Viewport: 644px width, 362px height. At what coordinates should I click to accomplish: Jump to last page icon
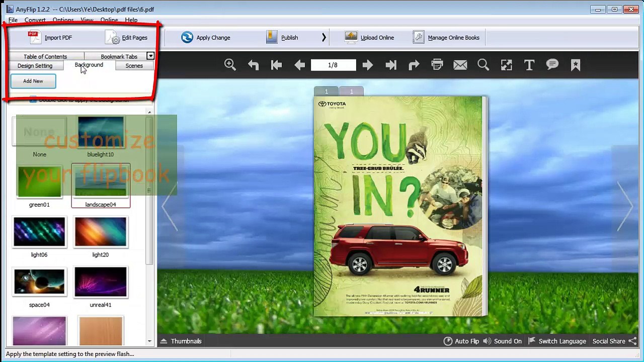[x=390, y=65]
